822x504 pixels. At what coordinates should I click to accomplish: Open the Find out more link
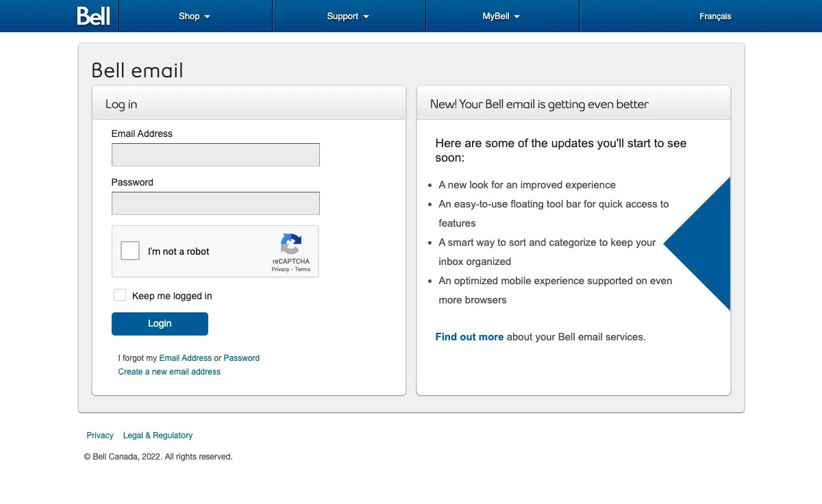(469, 337)
